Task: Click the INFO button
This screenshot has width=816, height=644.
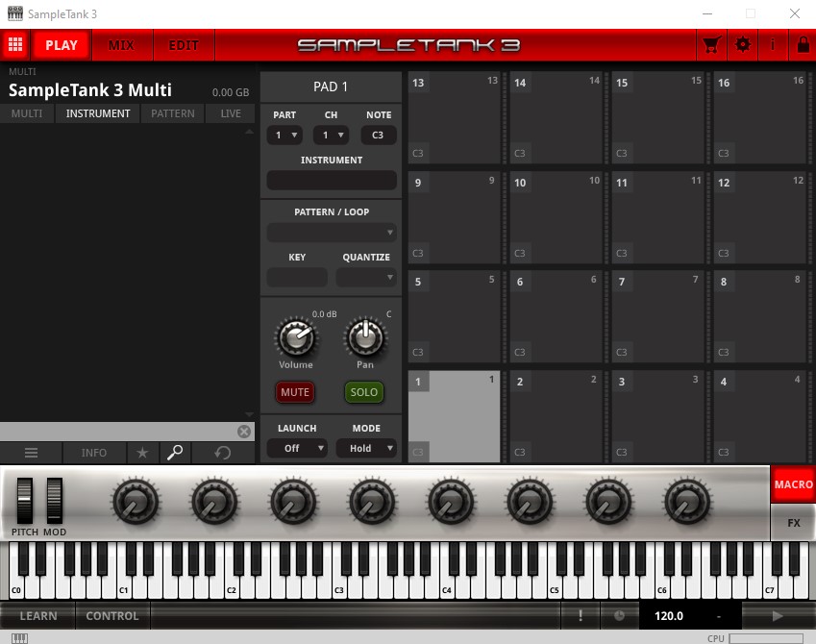Action: tap(94, 453)
